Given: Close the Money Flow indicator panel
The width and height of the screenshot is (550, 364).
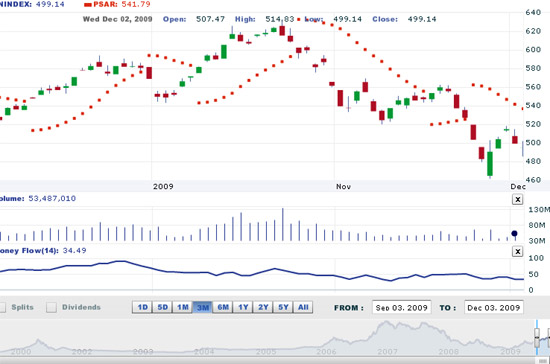Looking at the screenshot, I should [517, 251].
